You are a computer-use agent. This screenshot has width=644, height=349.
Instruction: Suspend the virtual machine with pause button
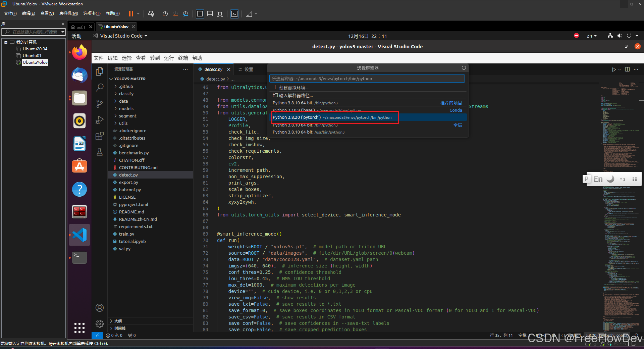point(130,14)
